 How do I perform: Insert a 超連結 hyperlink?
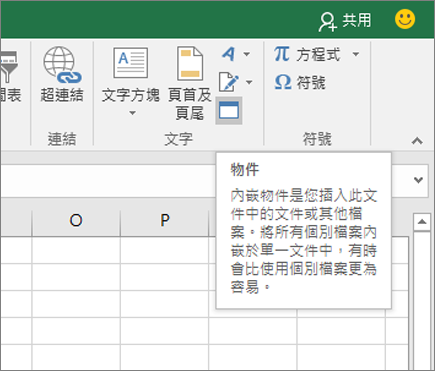(62, 74)
